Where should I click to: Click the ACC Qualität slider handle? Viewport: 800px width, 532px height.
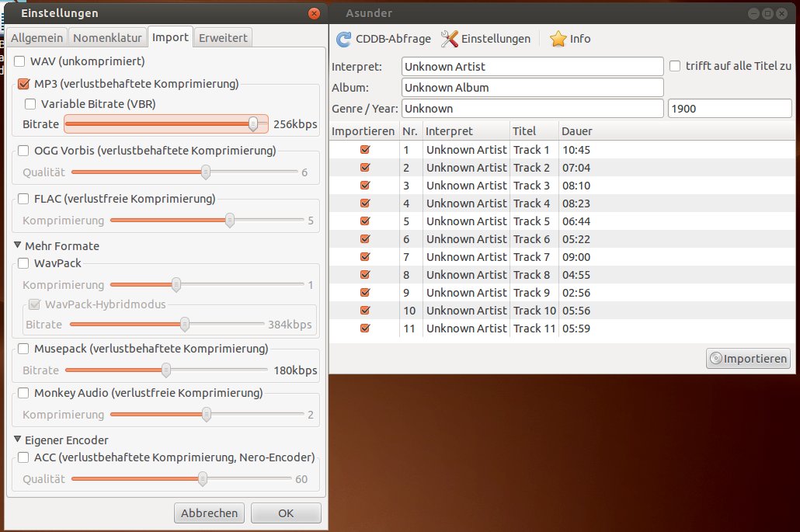coord(203,479)
